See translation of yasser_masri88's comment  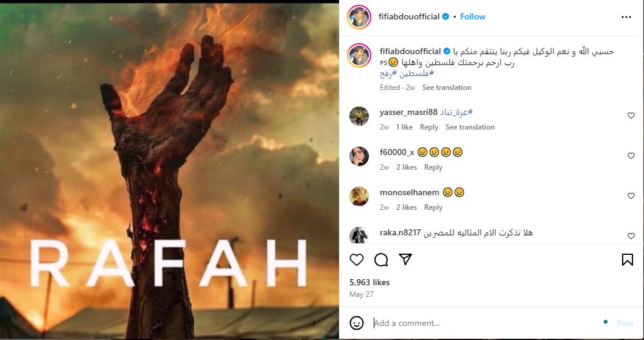(470, 127)
